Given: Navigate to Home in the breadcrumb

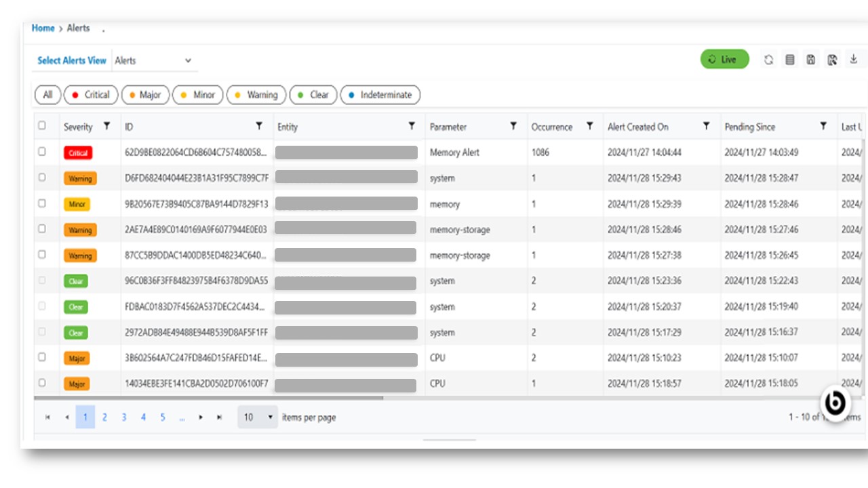Looking at the screenshot, I should (x=43, y=28).
